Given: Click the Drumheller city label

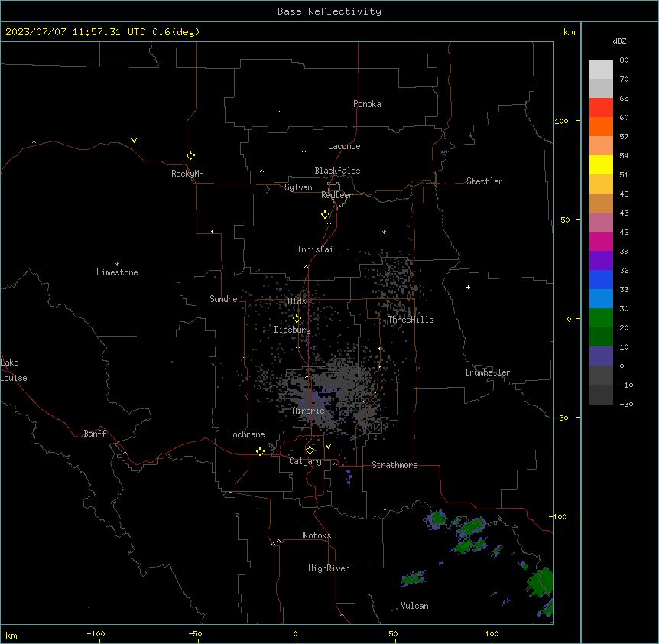Looking at the screenshot, I should 488,372.
